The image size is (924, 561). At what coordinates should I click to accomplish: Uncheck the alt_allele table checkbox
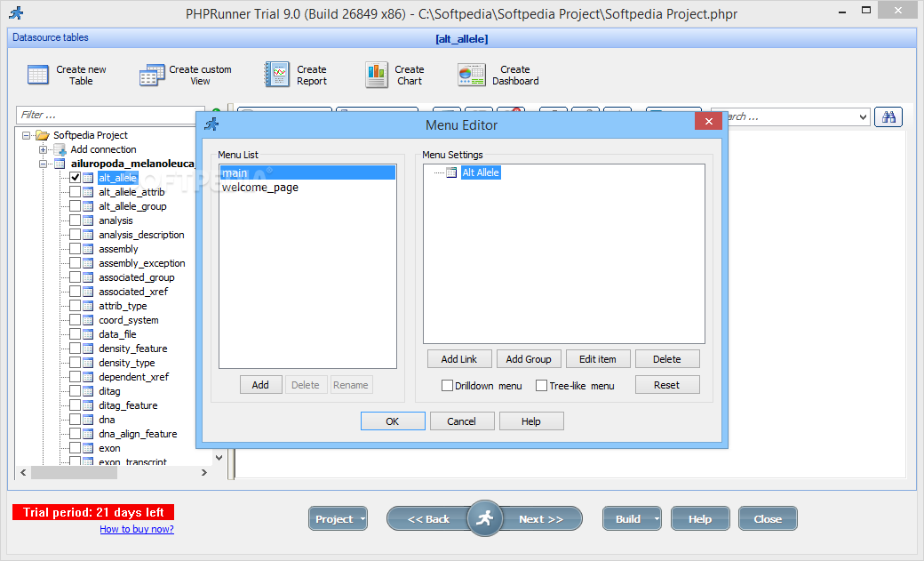(75, 178)
